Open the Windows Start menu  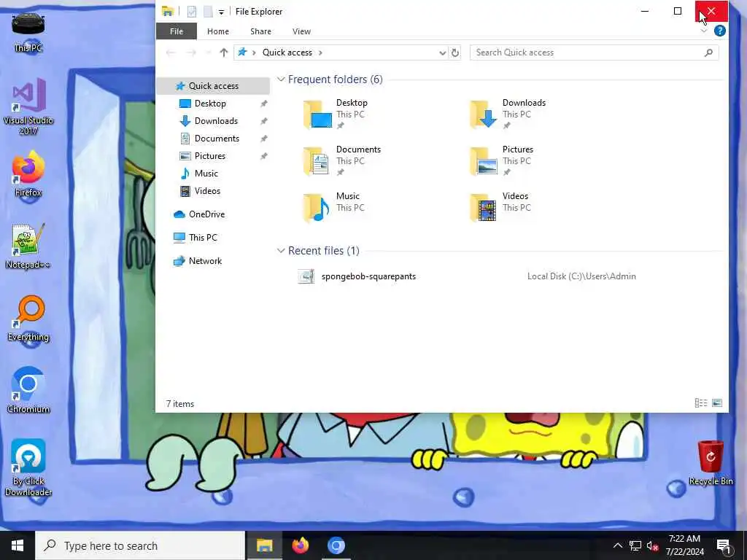(18, 545)
